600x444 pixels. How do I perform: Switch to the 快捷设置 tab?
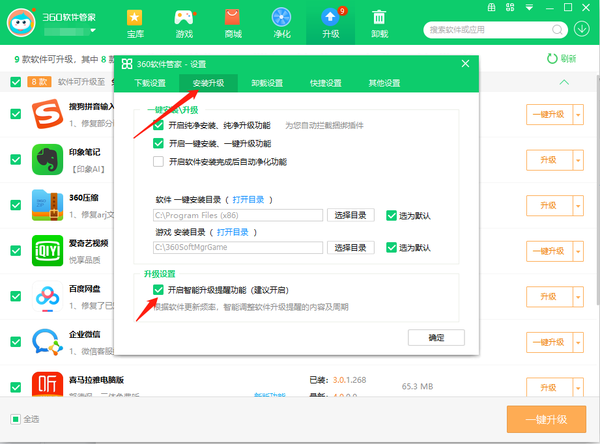point(325,83)
